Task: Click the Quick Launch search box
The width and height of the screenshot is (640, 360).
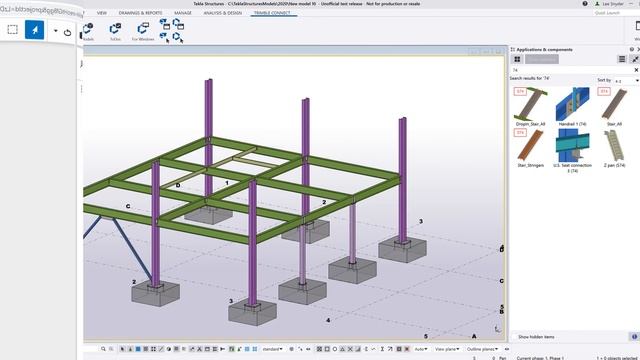Action: 616,13
